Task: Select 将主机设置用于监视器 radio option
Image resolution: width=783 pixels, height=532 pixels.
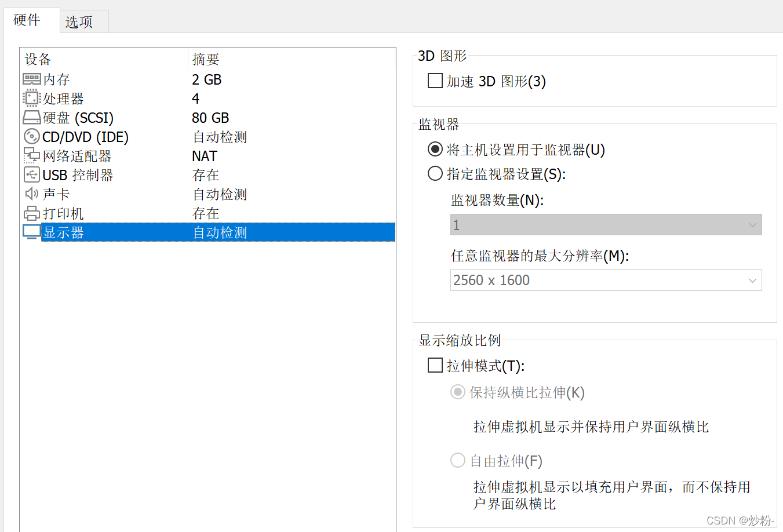Action: coord(435,150)
